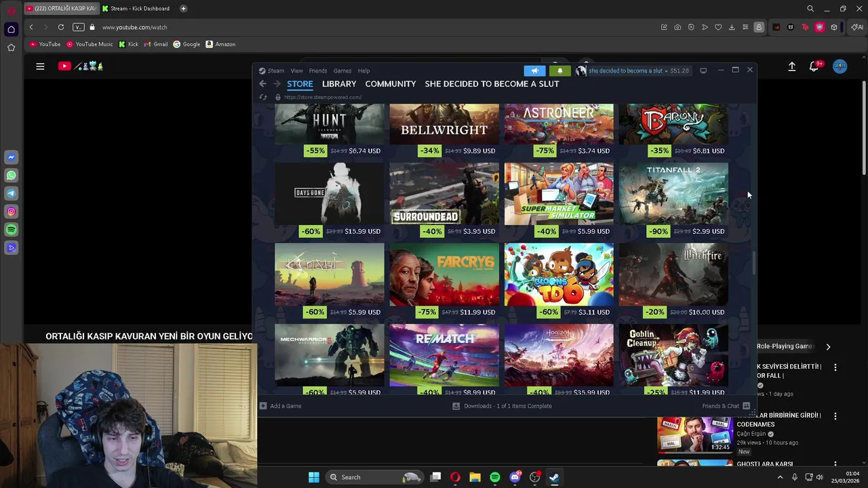The height and width of the screenshot is (488, 868).
Task: Open the Steam menu
Action: 271,70
